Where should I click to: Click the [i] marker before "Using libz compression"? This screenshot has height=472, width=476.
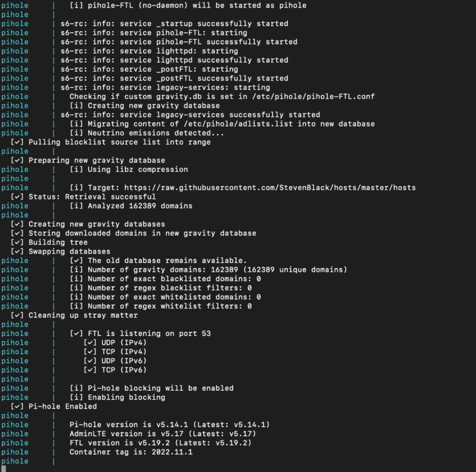[76, 169]
